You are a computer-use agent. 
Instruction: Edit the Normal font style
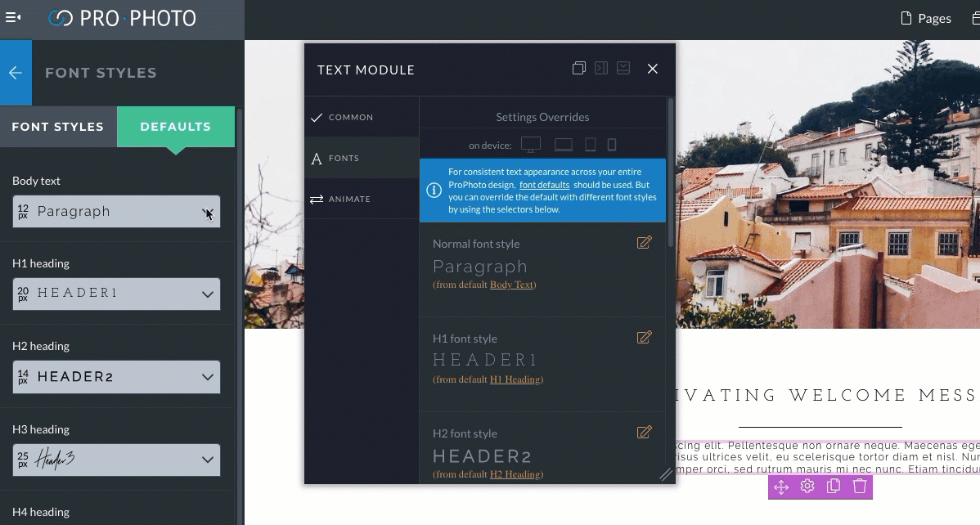(645, 243)
